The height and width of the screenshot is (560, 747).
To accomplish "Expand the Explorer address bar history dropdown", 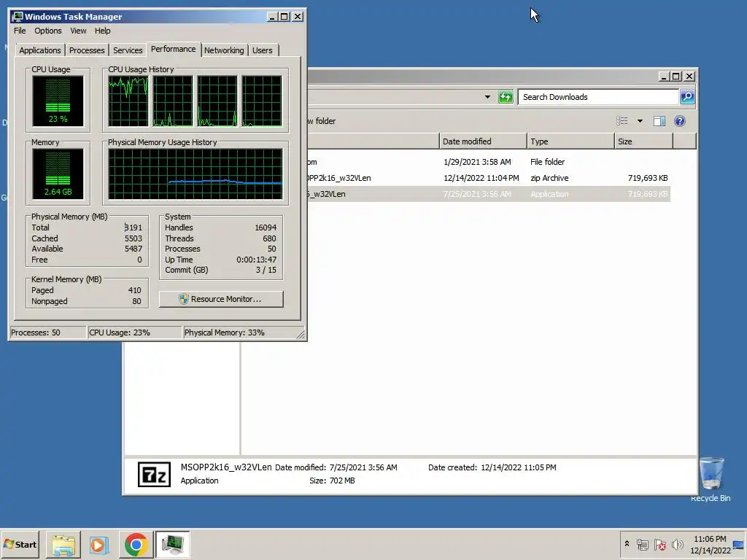I will 487,97.
